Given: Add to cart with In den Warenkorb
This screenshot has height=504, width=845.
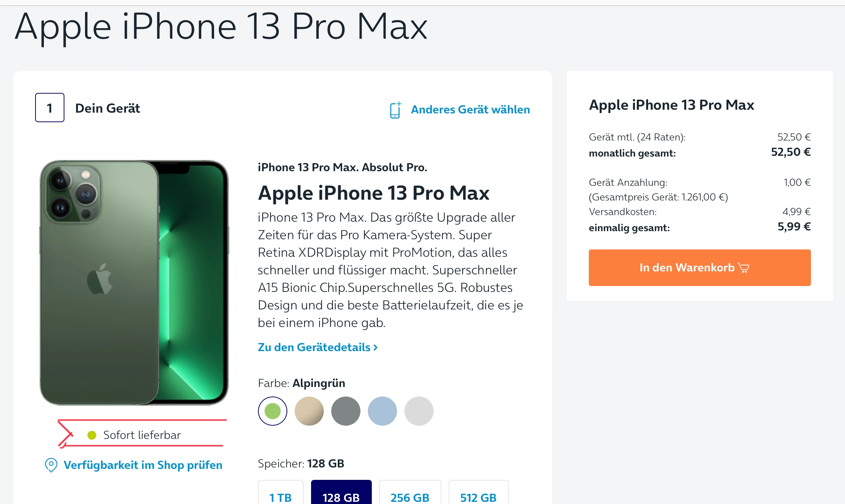Looking at the screenshot, I should 700,268.
